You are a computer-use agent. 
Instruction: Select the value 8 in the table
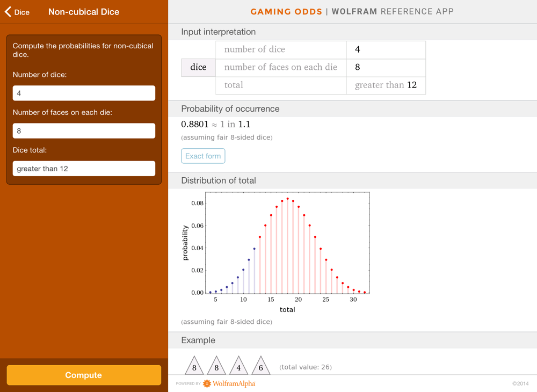357,68
